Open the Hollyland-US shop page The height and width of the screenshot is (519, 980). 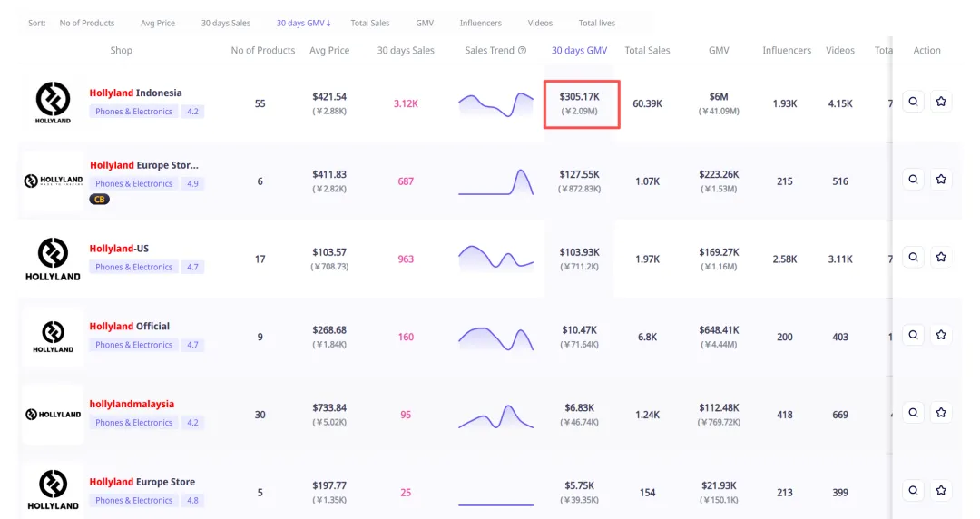tap(119, 249)
